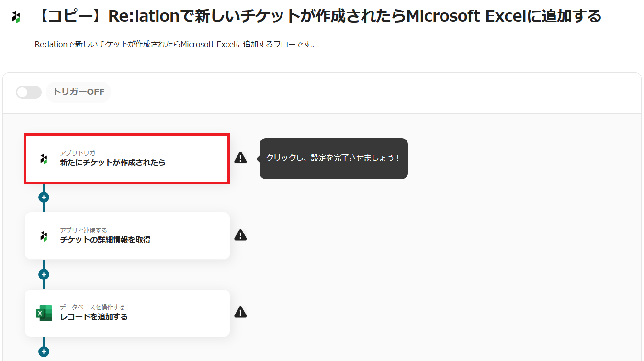
Task: Click the トリガーOFF label
Action: pos(79,92)
